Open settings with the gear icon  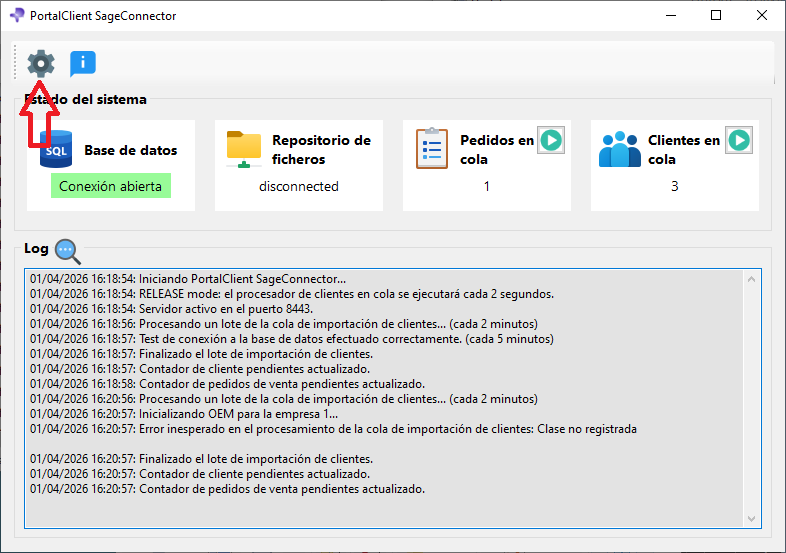[41, 64]
